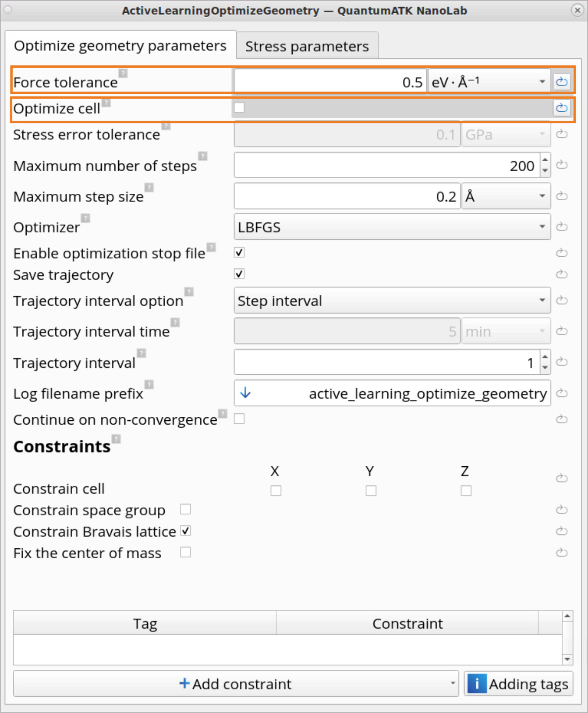588x713 pixels.
Task: Open Trajectory interval option dropdown
Action: pyautogui.click(x=392, y=300)
